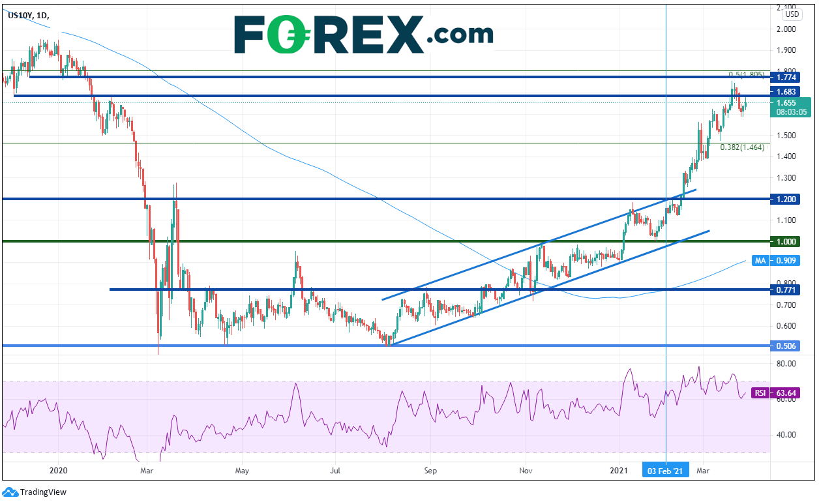This screenshot has height=504, width=819.
Task: Click the MA indicator tag
Action: (x=759, y=260)
